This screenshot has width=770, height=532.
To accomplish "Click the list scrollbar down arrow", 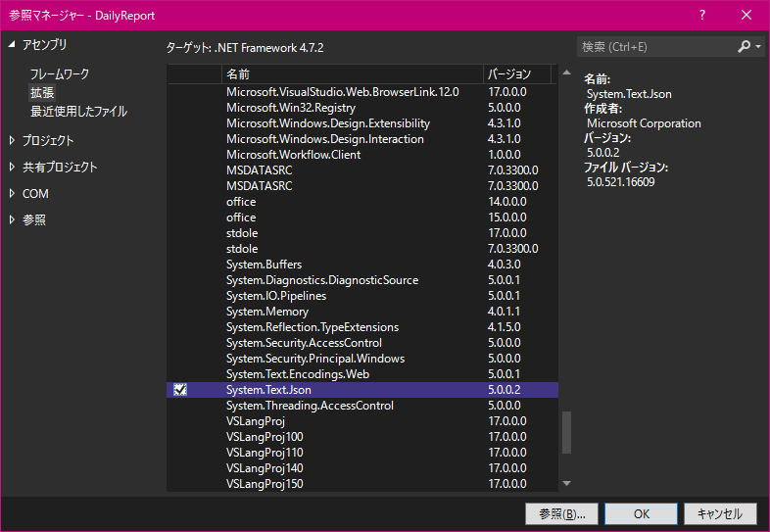I will click(x=566, y=484).
